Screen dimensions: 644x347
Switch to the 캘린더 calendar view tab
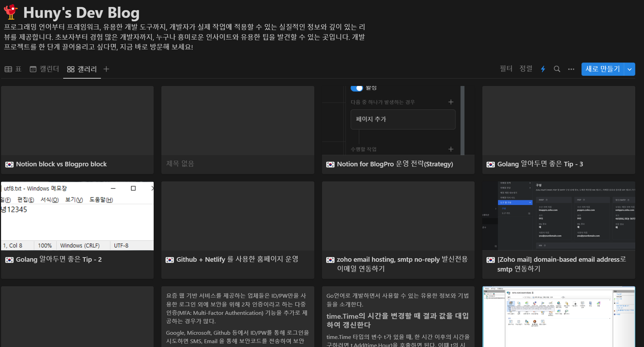(44, 69)
